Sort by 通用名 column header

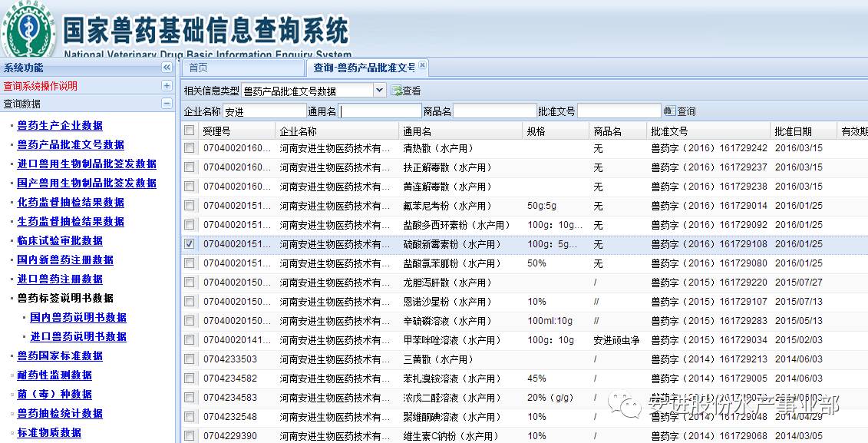coord(461,131)
